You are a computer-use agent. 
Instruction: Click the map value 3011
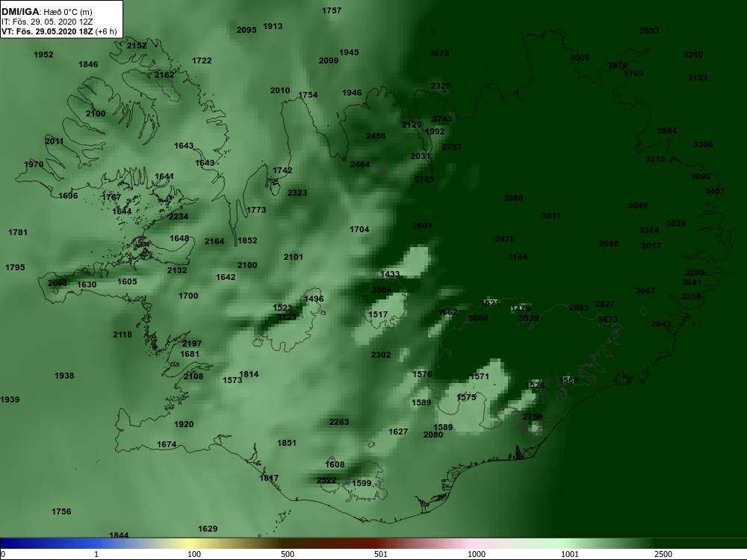tap(551, 216)
